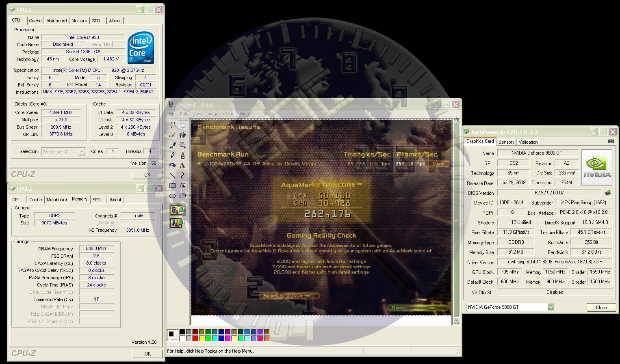Image resolution: width=620 pixels, height=364 pixels.
Task: Click Paint's vertical scrollbar down arrow
Action: [456, 321]
